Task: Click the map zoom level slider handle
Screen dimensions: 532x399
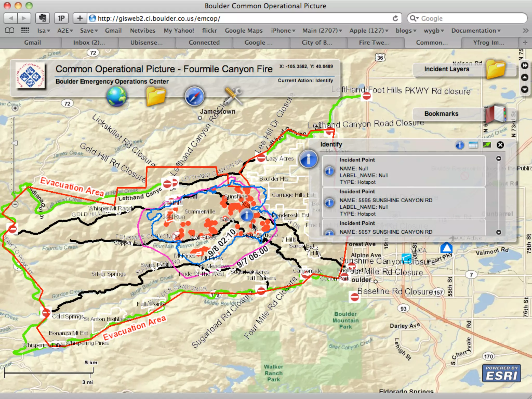Action: [x=15, y=143]
